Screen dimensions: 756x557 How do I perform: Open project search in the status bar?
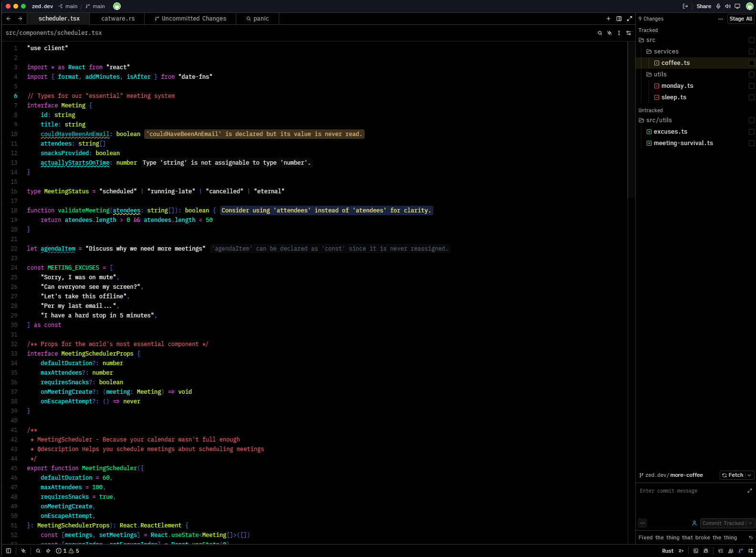[38, 551]
